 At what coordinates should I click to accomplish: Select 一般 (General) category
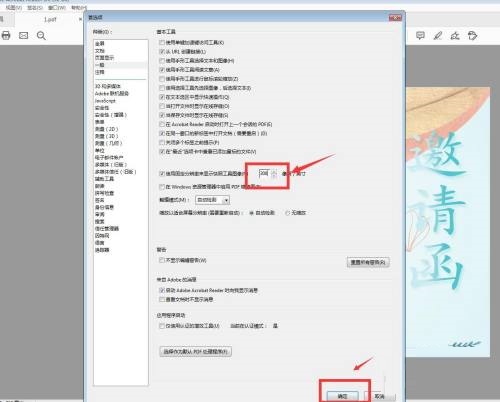(x=100, y=65)
